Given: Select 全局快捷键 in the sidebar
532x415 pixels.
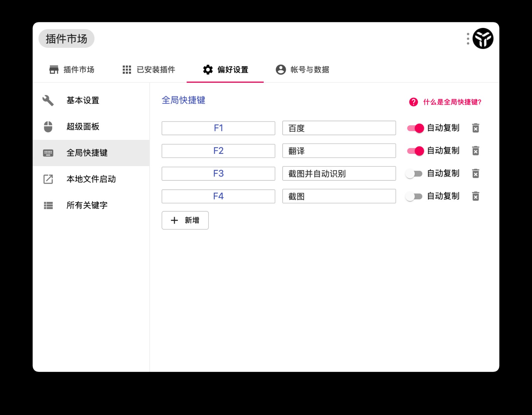Looking at the screenshot, I should [91, 153].
